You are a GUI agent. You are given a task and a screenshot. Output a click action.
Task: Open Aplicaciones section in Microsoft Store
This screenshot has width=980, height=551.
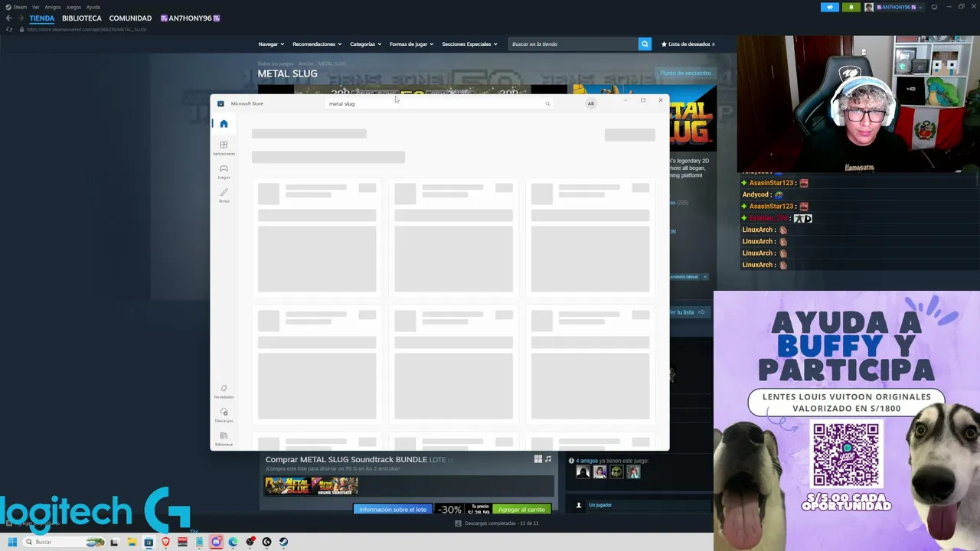point(224,148)
